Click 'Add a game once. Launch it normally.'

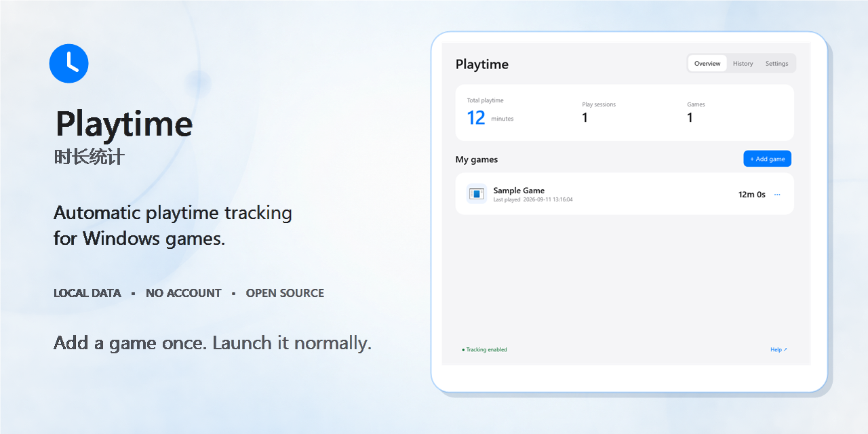pyautogui.click(x=213, y=343)
